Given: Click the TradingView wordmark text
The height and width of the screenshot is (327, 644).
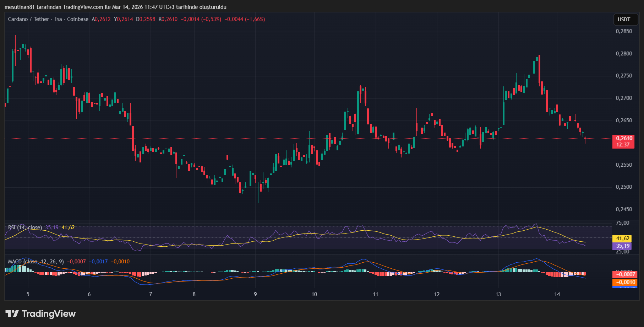Looking at the screenshot, I should 49,313.
